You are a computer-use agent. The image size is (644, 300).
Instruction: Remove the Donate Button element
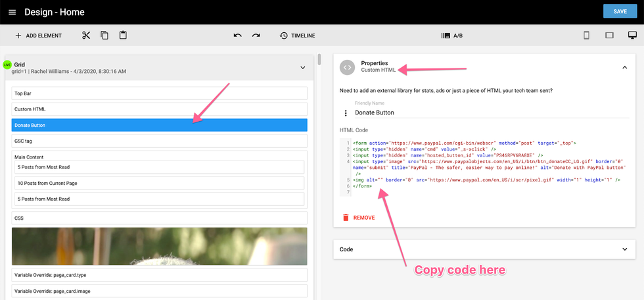359,217
